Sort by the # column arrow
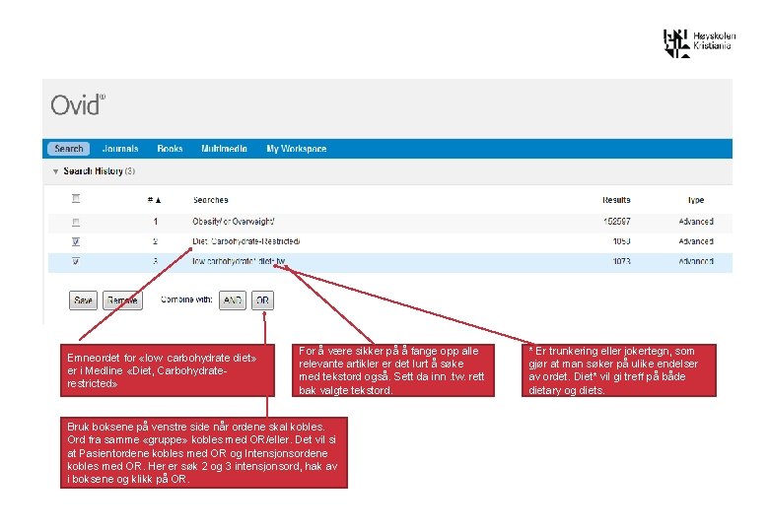 point(158,200)
